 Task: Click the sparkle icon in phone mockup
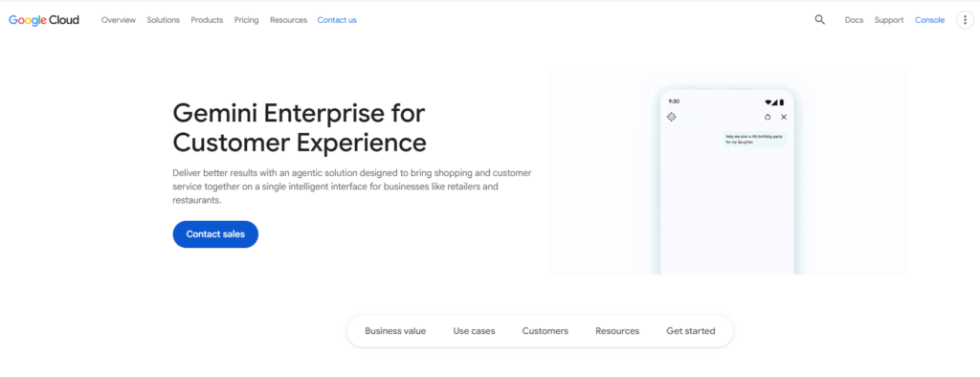coord(671,117)
